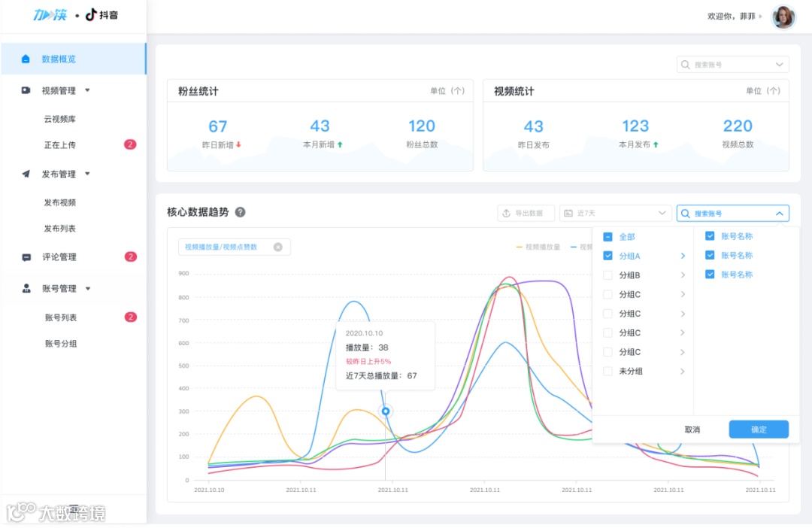The height and width of the screenshot is (528, 812).
Task: Click the 评论管理 comment icon
Action: [x=26, y=257]
